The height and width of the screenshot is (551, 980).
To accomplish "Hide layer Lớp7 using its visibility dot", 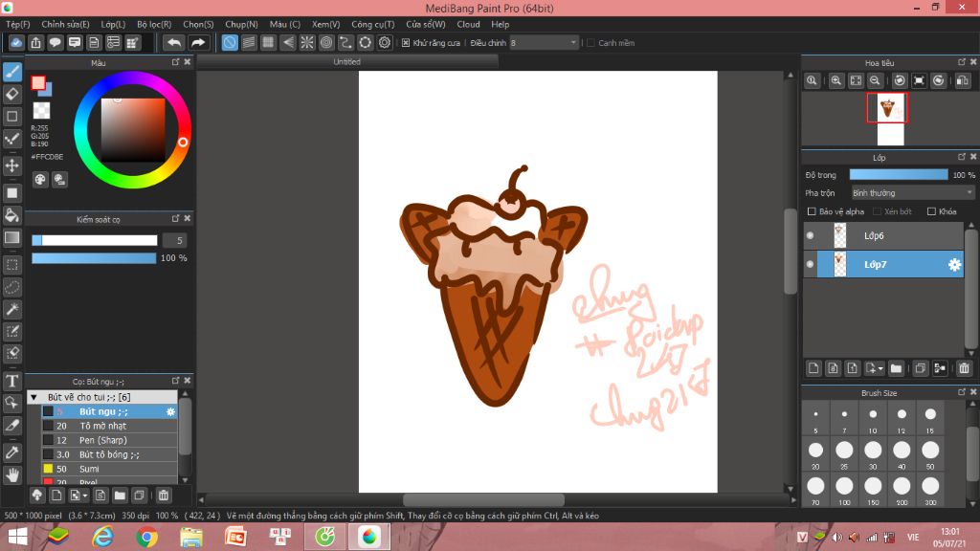I will 810,264.
